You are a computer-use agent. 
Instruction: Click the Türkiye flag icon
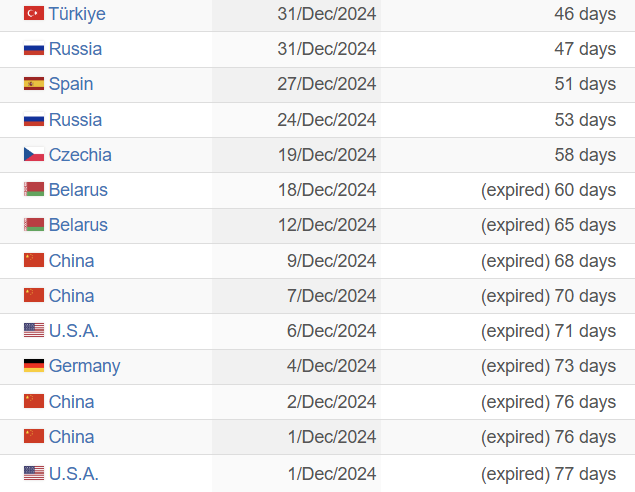(34, 14)
